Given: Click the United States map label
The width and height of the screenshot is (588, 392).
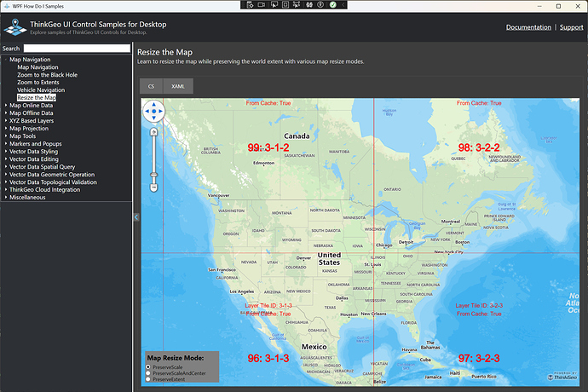Looking at the screenshot, I should (329, 259).
